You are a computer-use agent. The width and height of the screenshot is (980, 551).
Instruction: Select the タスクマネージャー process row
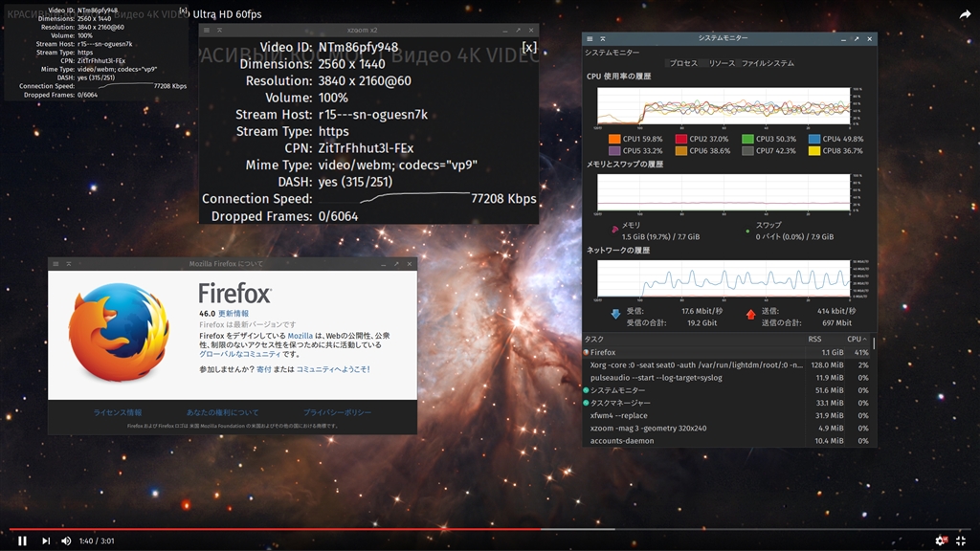click(x=726, y=403)
